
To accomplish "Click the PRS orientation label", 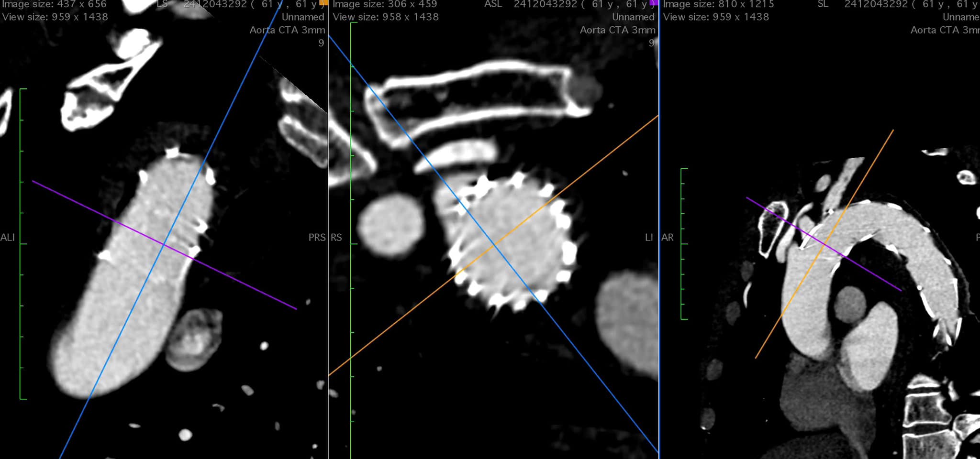I will pyautogui.click(x=317, y=238).
